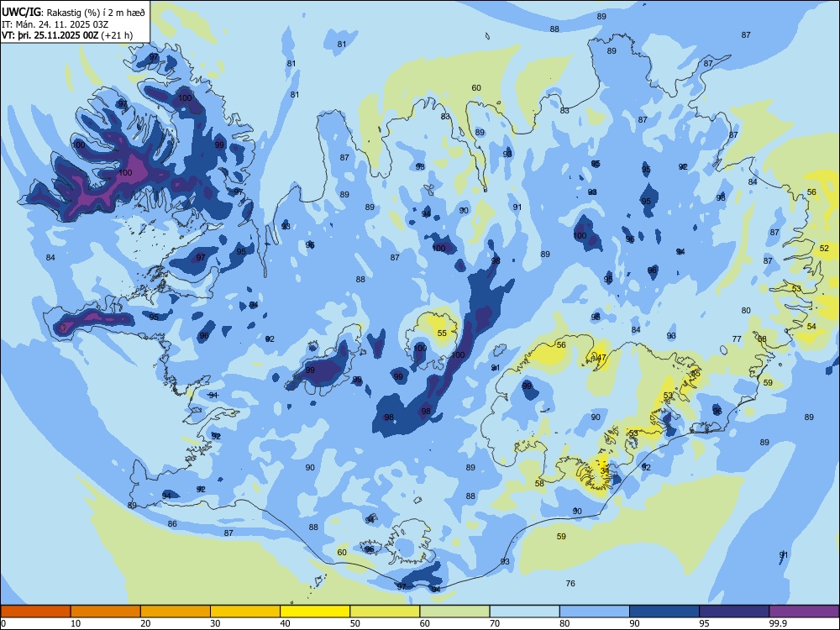Click the humidity value 52 on the eastern coast
The height and width of the screenshot is (630, 840).
[824, 249]
